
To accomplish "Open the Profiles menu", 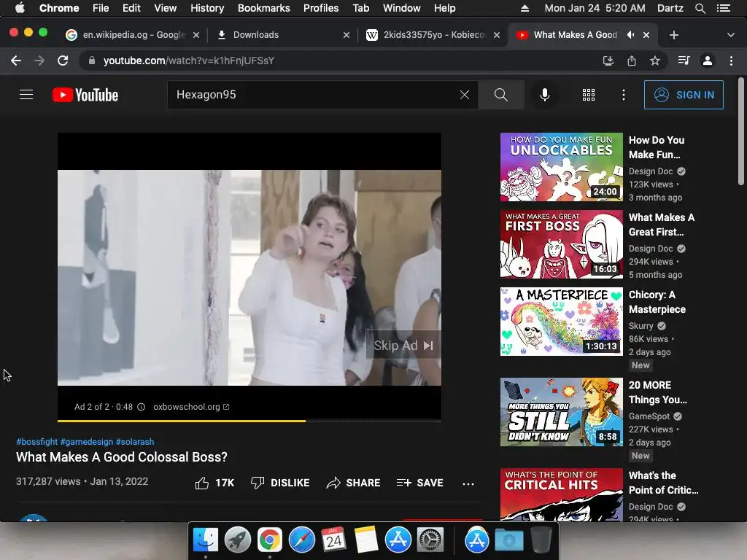I will 321,8.
